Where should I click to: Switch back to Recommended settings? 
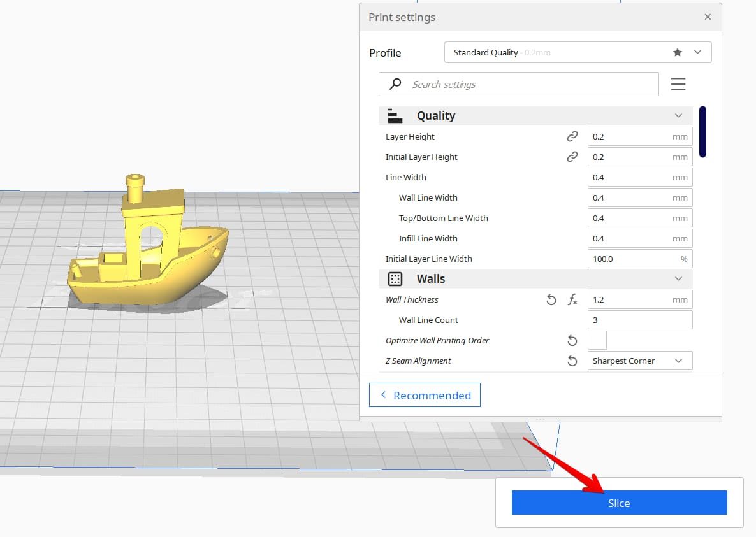(x=425, y=395)
